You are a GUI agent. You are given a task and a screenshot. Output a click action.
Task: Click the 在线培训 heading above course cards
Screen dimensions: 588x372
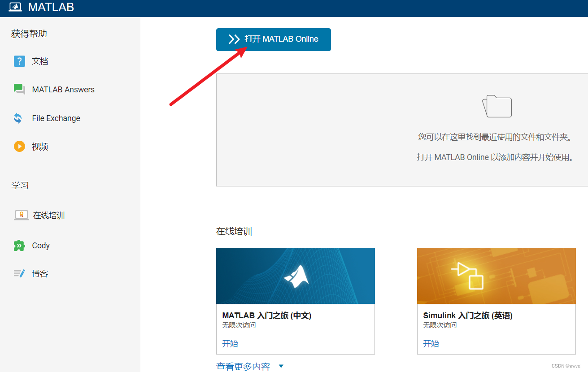pos(234,232)
